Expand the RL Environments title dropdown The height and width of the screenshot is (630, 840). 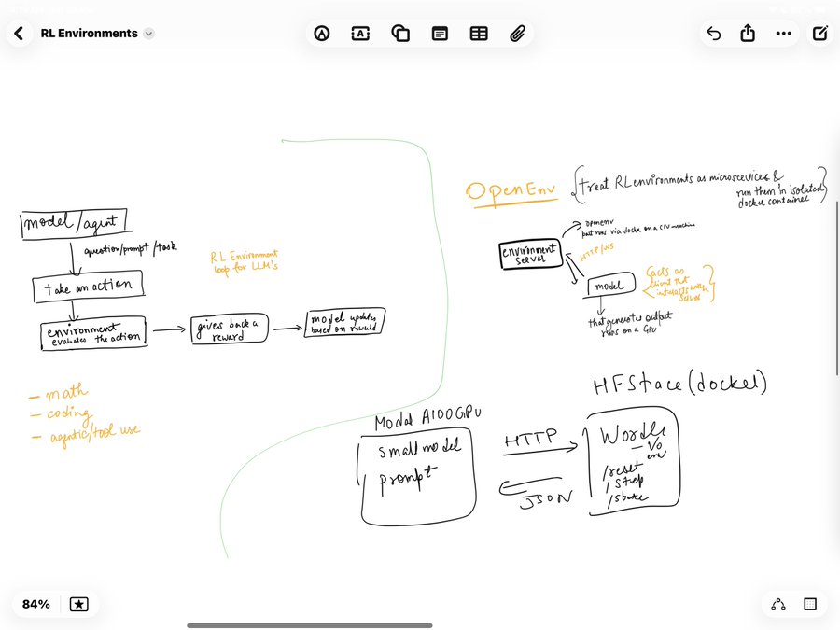(148, 34)
